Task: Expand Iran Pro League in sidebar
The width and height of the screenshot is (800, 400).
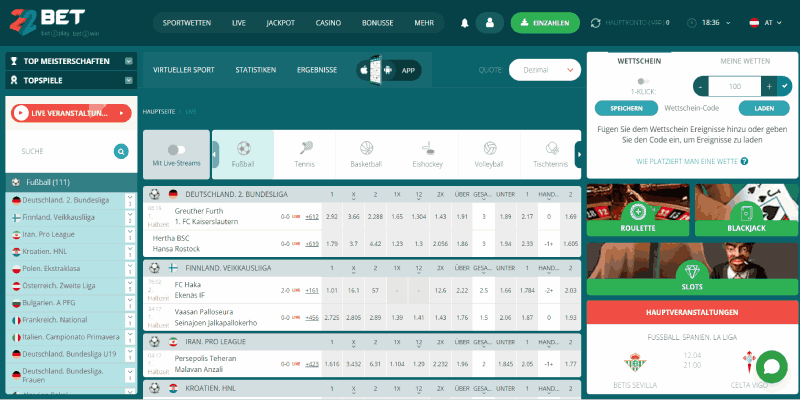Action: coord(130,235)
